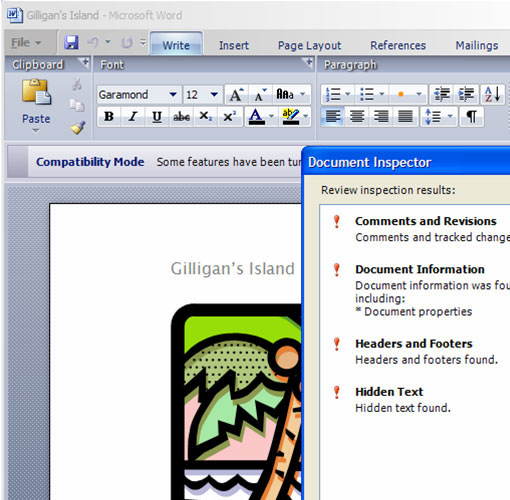510x500 pixels.
Task: Apply Subscript formatting
Action: point(205,117)
